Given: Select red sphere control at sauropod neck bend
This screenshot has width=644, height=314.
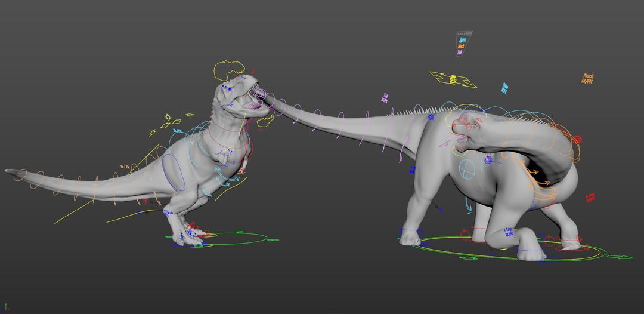Looking at the screenshot, I should (577, 139).
